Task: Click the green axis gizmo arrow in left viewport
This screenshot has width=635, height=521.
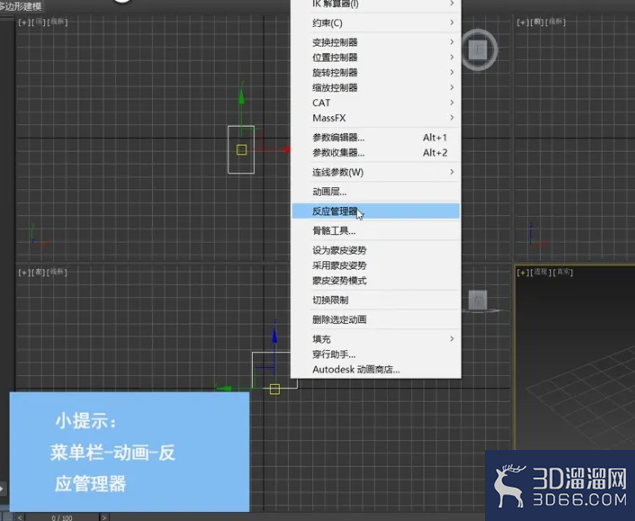Action: coord(224,389)
